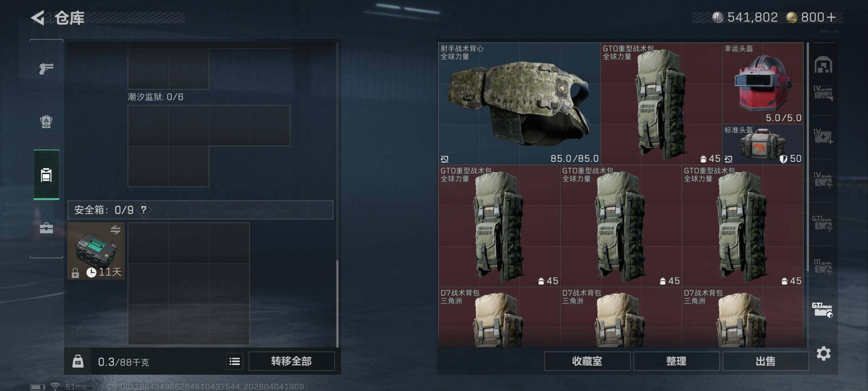Click the safe box help question mark

click(144, 210)
